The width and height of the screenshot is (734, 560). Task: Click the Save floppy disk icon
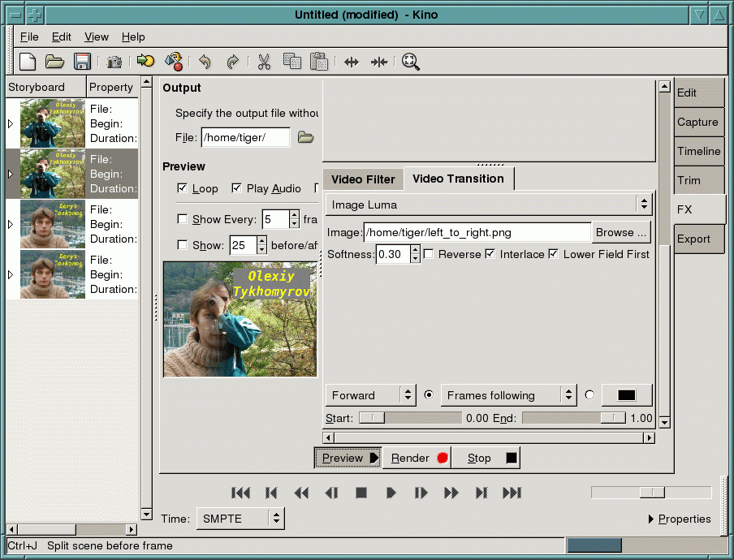coord(82,62)
